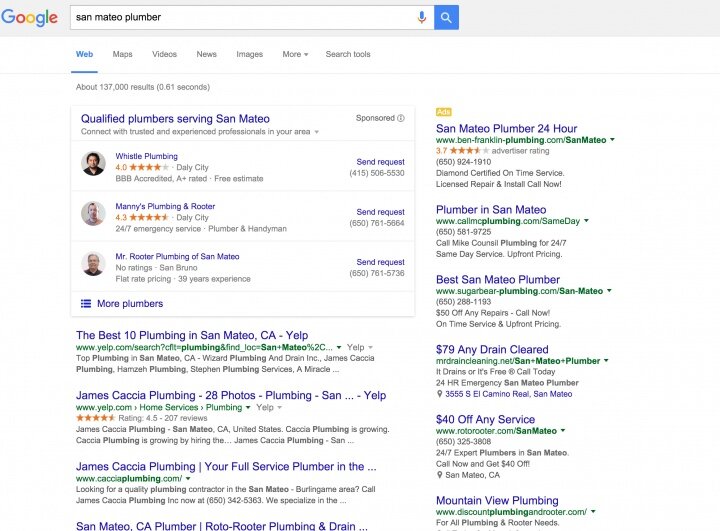Open $79 Any Drain Cleared ad
The height and width of the screenshot is (531, 720).
492,350
